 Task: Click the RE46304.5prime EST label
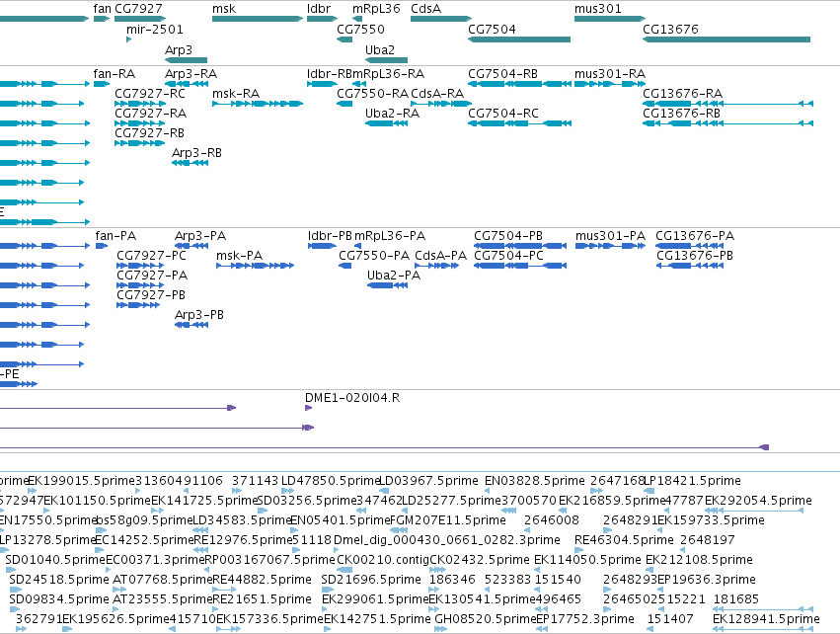pyautogui.click(x=624, y=539)
